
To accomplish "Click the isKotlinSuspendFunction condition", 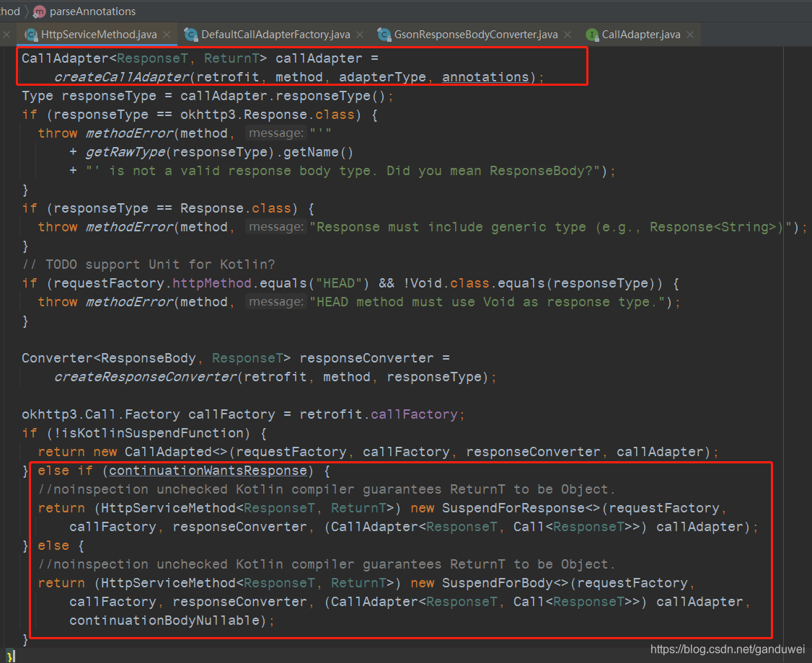I will tap(153, 433).
